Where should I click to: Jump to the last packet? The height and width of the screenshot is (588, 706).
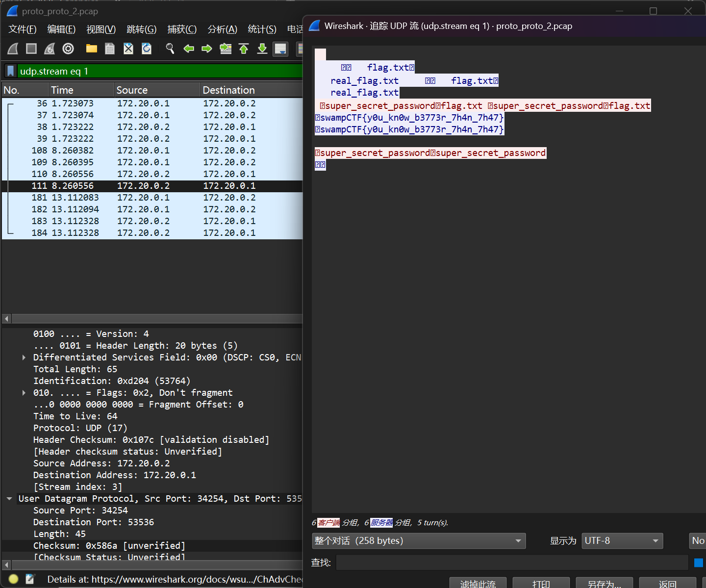pyautogui.click(x=262, y=49)
